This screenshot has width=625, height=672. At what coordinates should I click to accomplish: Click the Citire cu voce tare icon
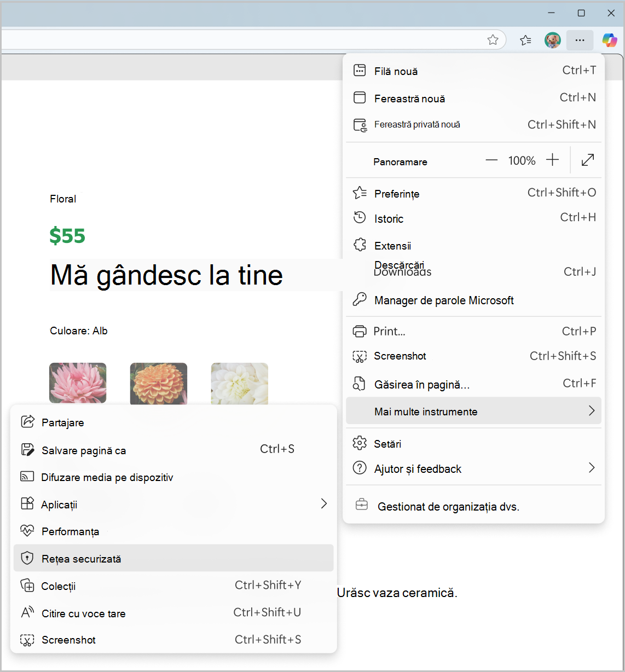click(27, 612)
